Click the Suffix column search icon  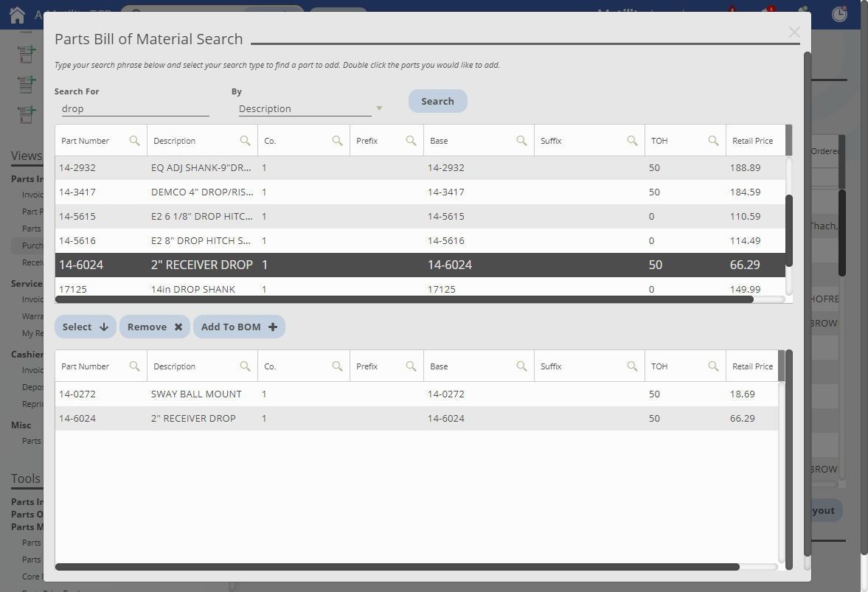(x=631, y=140)
